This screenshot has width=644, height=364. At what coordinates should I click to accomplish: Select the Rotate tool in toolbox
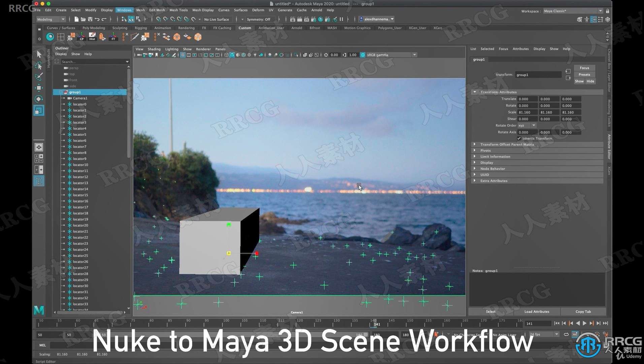39,99
